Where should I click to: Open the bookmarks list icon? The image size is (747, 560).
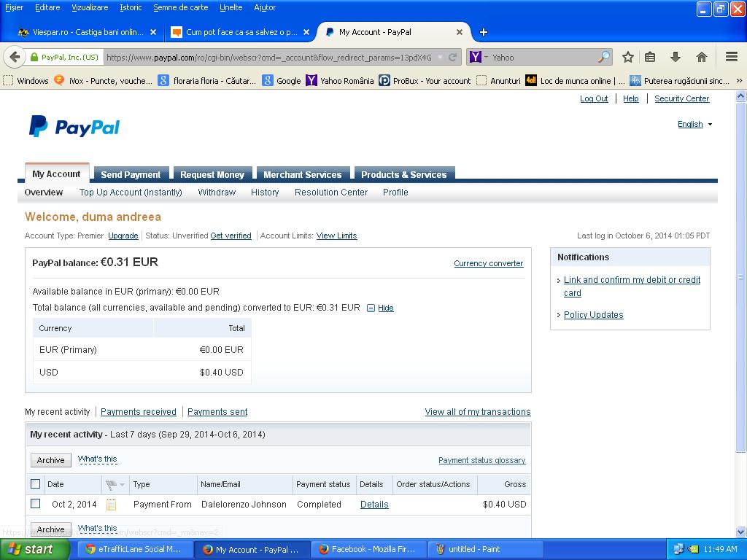[x=650, y=57]
